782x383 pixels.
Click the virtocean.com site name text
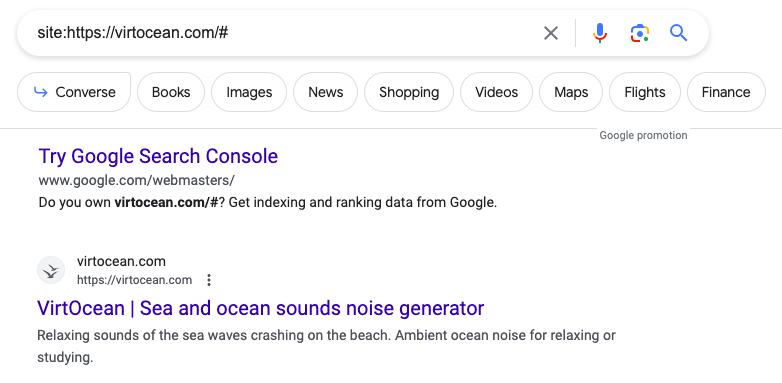click(121, 261)
